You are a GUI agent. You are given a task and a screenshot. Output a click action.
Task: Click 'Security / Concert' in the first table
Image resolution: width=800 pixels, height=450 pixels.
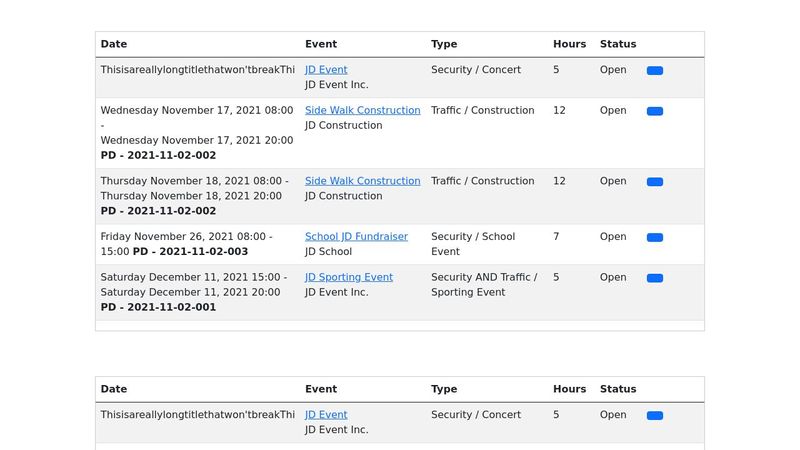[476, 70]
